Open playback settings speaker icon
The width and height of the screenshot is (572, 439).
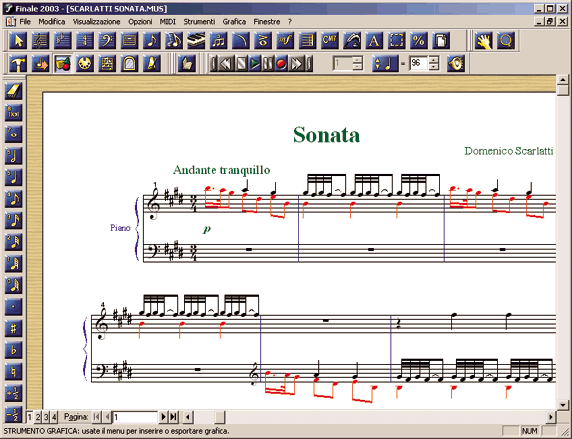pyautogui.click(x=456, y=63)
